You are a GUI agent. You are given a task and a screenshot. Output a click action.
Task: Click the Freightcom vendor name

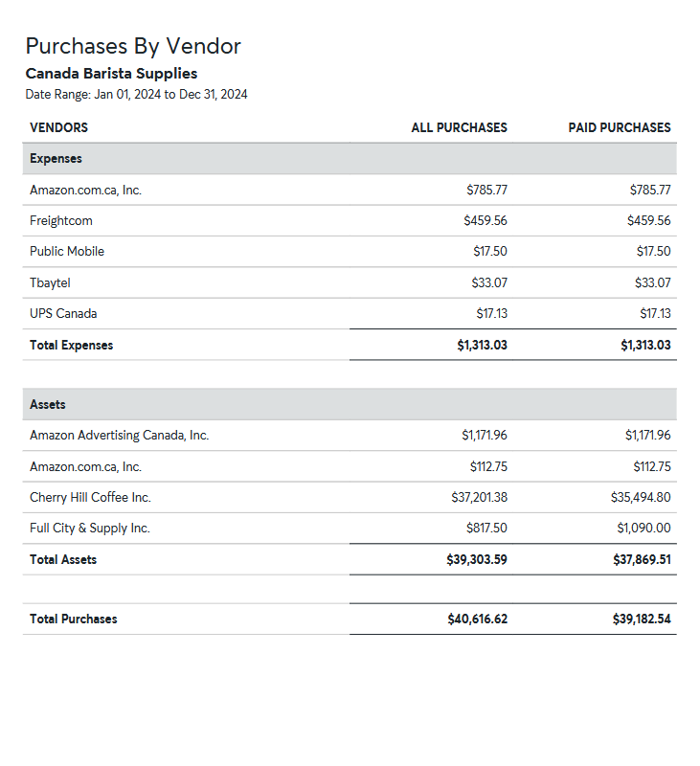(61, 220)
